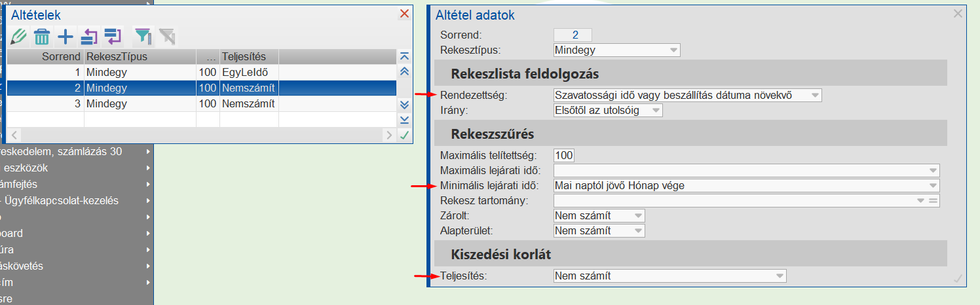Click the Teljesítés column header
The image size is (980, 305).
[249, 56]
